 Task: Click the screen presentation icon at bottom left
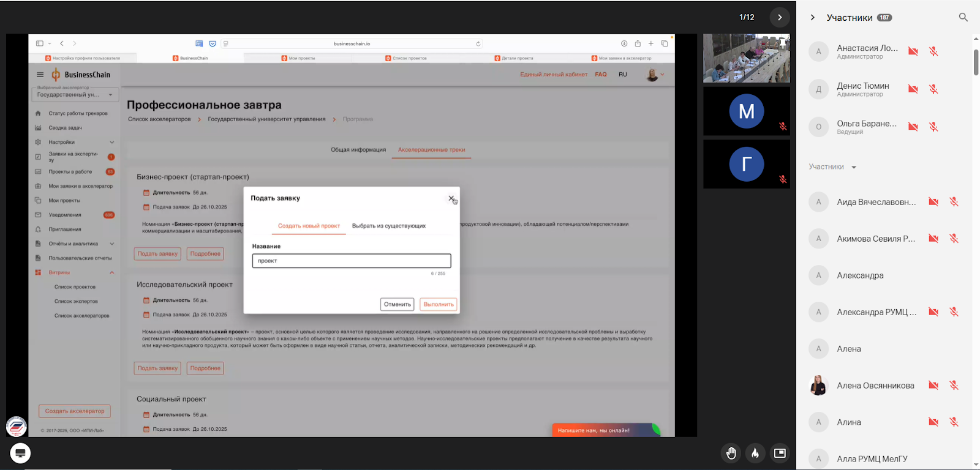point(20,453)
